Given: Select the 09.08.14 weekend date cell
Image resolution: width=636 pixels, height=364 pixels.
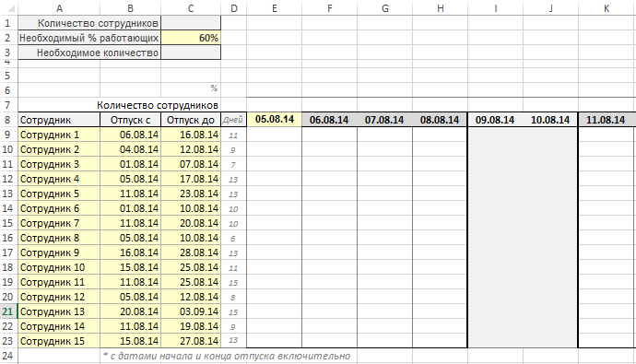Looking at the screenshot, I should [495, 120].
